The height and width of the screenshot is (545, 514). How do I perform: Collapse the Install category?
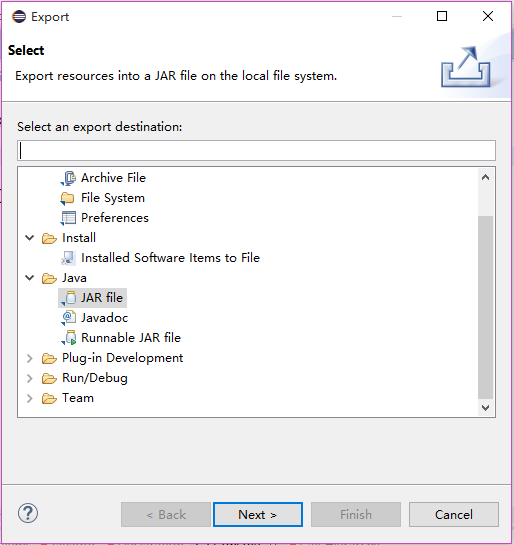click(x=30, y=238)
